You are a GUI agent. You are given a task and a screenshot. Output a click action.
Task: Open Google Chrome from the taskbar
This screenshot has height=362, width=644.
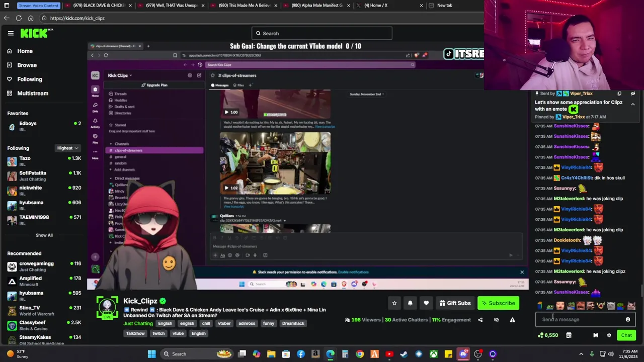(360, 354)
